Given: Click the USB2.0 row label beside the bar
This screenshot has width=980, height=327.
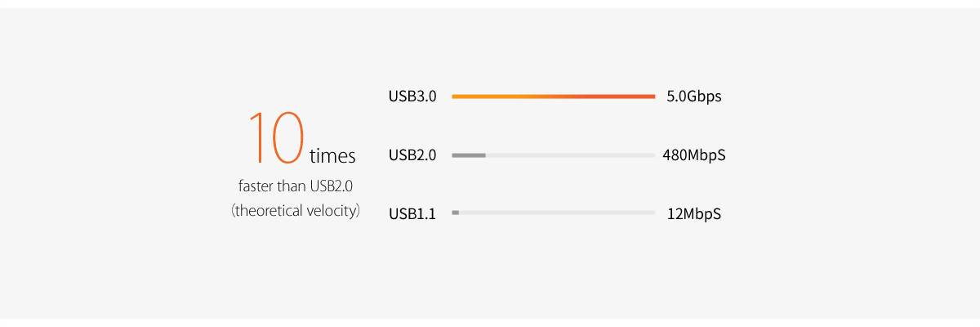Looking at the screenshot, I should (x=412, y=155).
